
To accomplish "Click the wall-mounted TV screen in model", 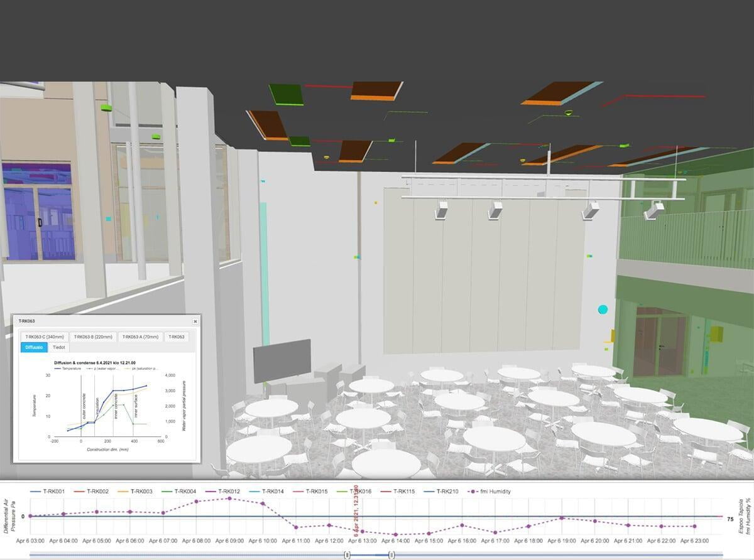I will (281, 360).
